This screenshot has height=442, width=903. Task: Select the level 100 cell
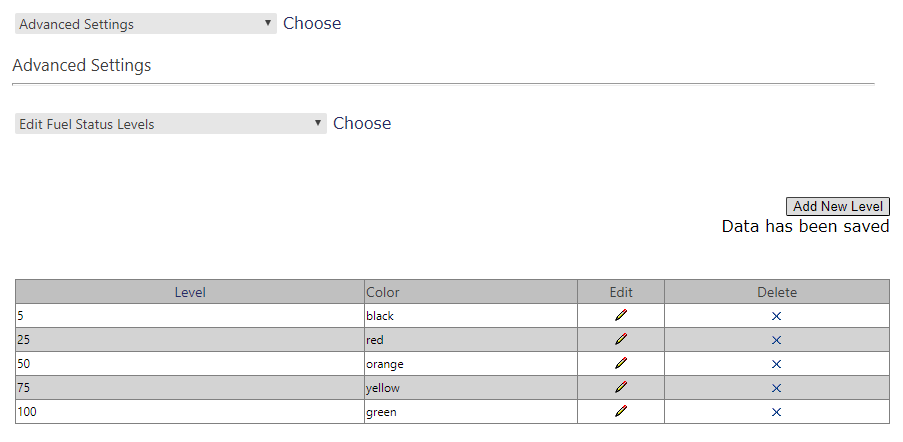pos(190,411)
